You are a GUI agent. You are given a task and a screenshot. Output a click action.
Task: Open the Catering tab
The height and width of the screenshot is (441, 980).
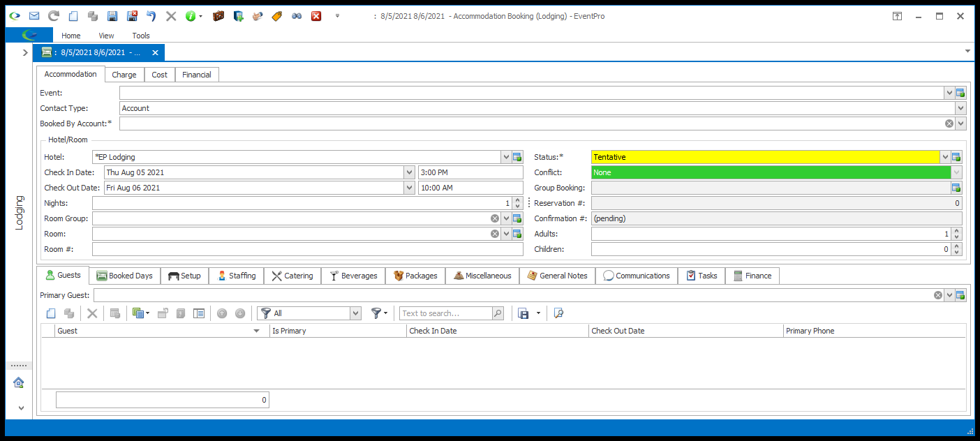click(292, 276)
